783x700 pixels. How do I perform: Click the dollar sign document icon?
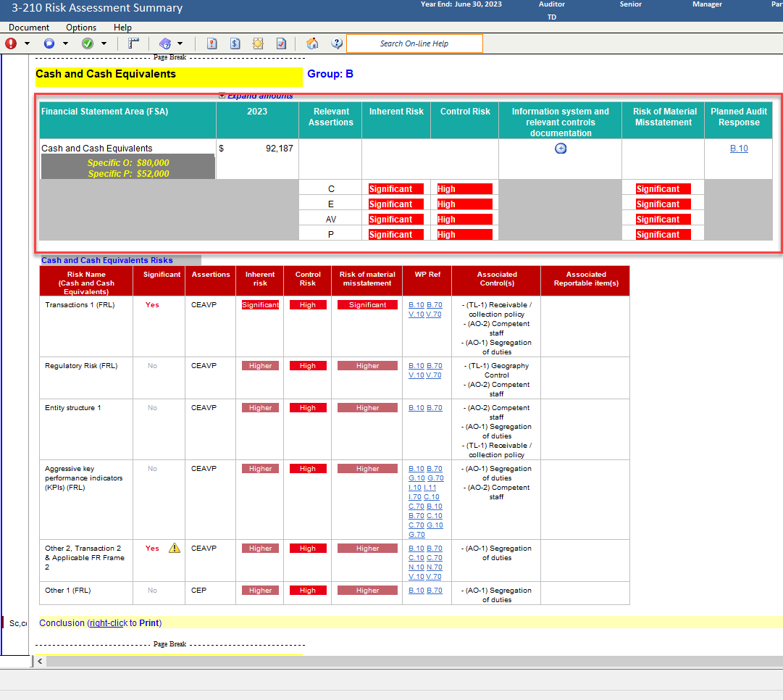coord(235,43)
